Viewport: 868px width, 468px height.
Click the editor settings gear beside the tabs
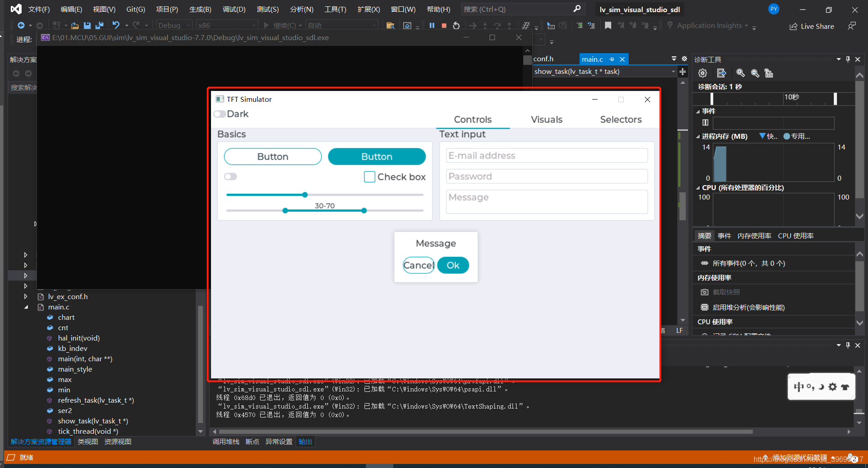[684, 59]
